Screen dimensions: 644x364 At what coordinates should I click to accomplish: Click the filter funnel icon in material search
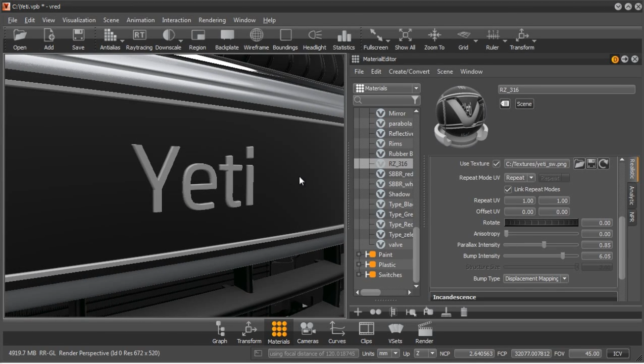(x=415, y=101)
